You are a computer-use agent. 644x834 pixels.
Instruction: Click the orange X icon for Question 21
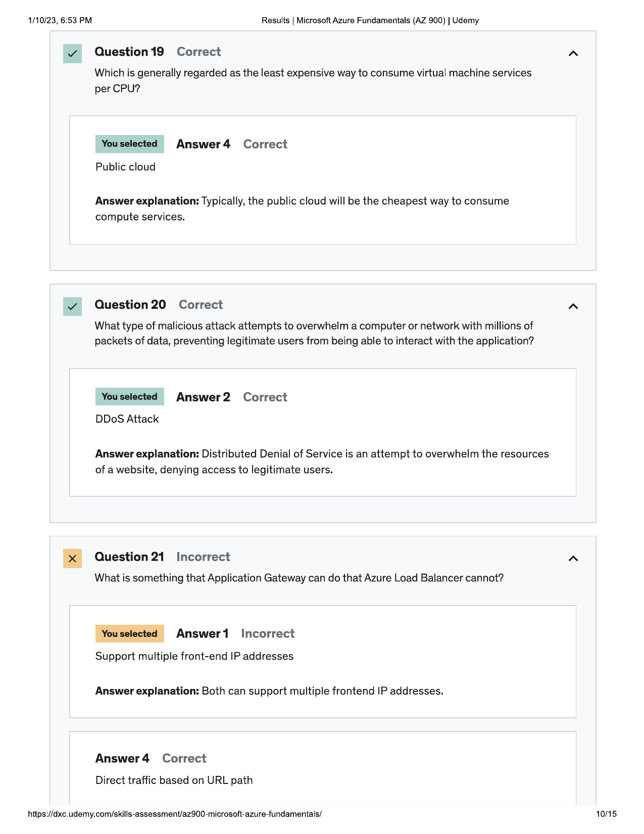pyautogui.click(x=72, y=559)
